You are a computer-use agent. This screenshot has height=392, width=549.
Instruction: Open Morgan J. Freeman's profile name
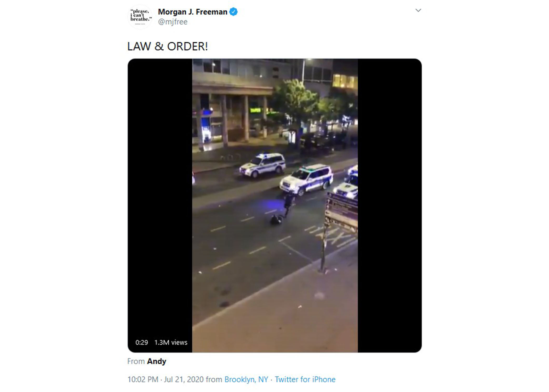[193, 12]
